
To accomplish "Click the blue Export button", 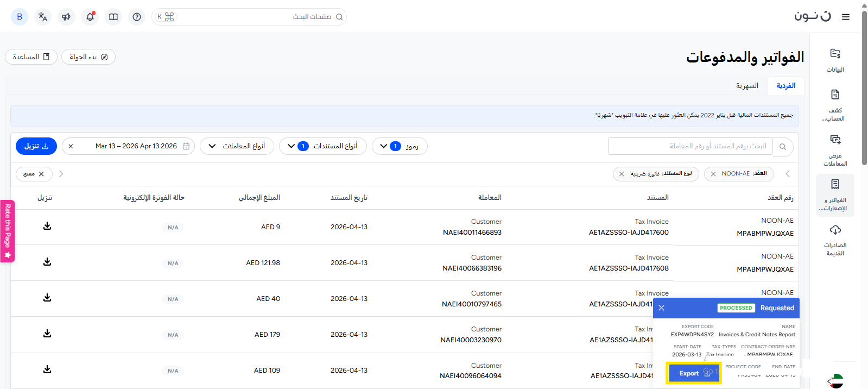I will click(x=693, y=373).
